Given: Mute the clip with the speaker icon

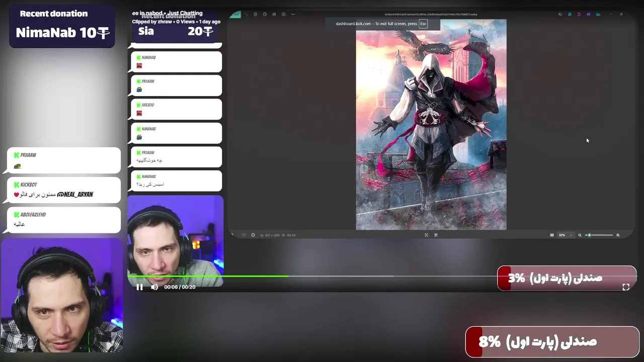Looking at the screenshot, I should [154, 287].
